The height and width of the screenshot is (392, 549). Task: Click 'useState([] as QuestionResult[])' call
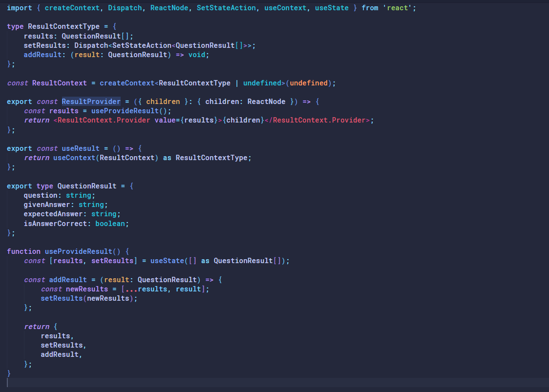point(218,261)
